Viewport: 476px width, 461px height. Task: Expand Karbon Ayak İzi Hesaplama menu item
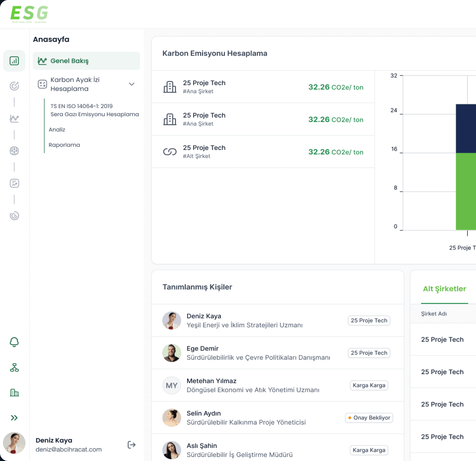[75, 84]
